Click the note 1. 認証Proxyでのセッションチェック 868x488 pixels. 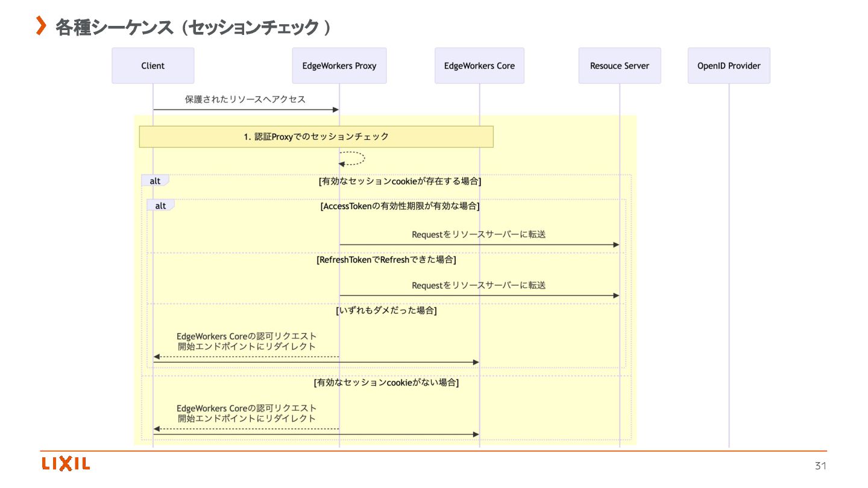click(316, 137)
